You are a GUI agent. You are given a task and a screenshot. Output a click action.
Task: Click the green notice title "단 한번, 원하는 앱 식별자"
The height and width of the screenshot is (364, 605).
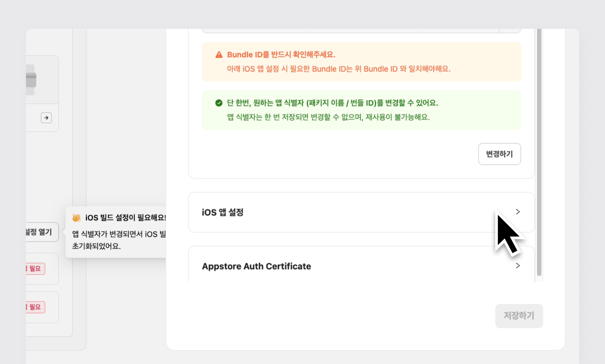click(x=265, y=103)
